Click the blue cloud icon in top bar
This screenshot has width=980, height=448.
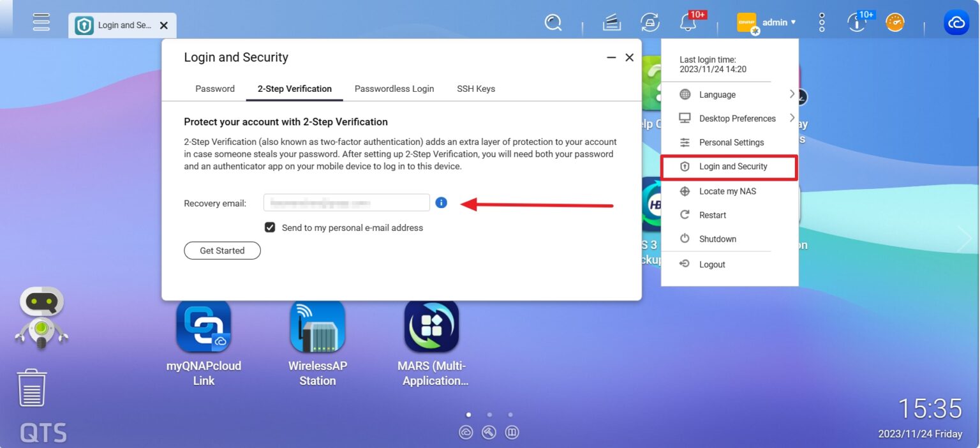[956, 23]
